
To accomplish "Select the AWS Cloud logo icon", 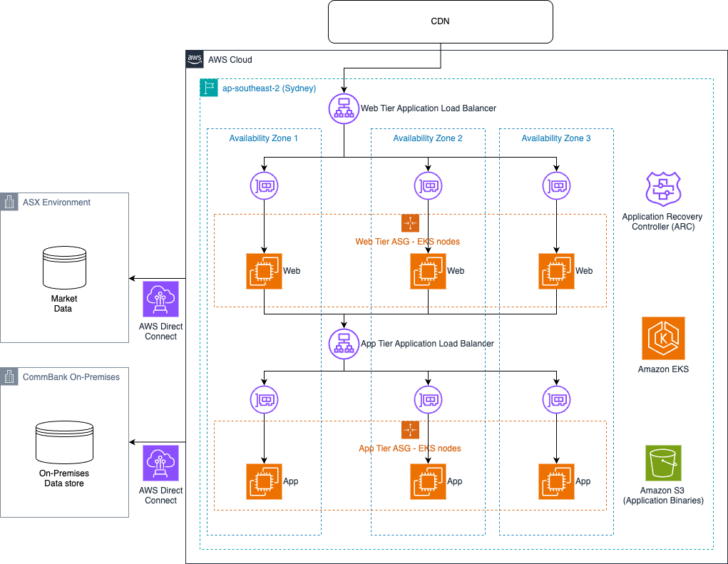I will pos(195,59).
